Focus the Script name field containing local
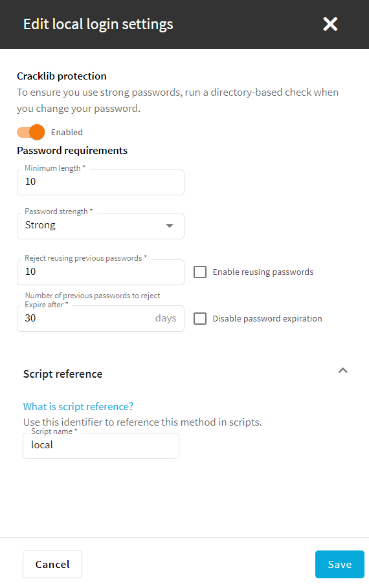Viewport: 369px width, 588px height. point(101,446)
